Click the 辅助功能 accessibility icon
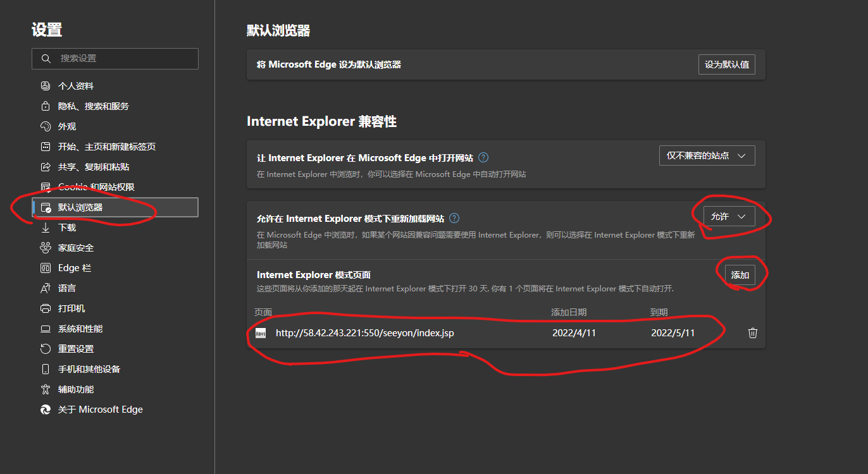868x474 pixels. coord(46,389)
